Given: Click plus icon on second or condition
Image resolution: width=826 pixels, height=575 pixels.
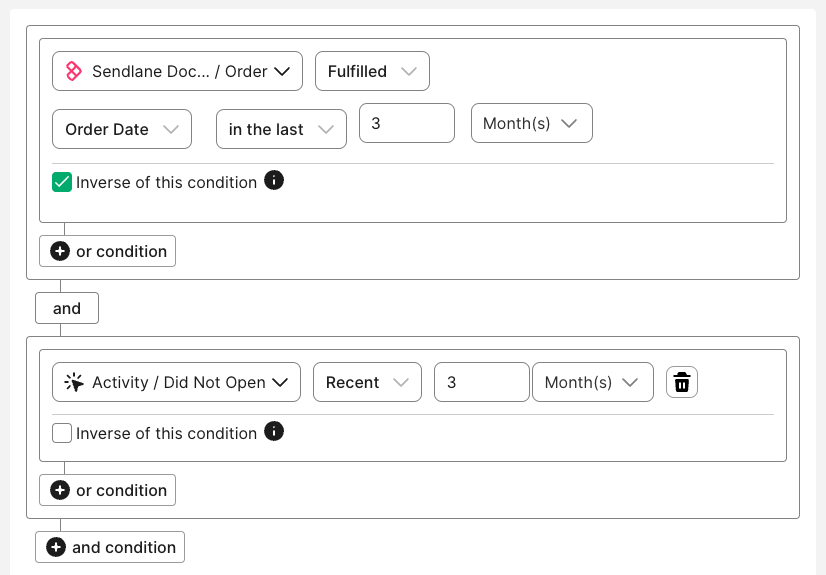Looking at the screenshot, I should [60, 490].
